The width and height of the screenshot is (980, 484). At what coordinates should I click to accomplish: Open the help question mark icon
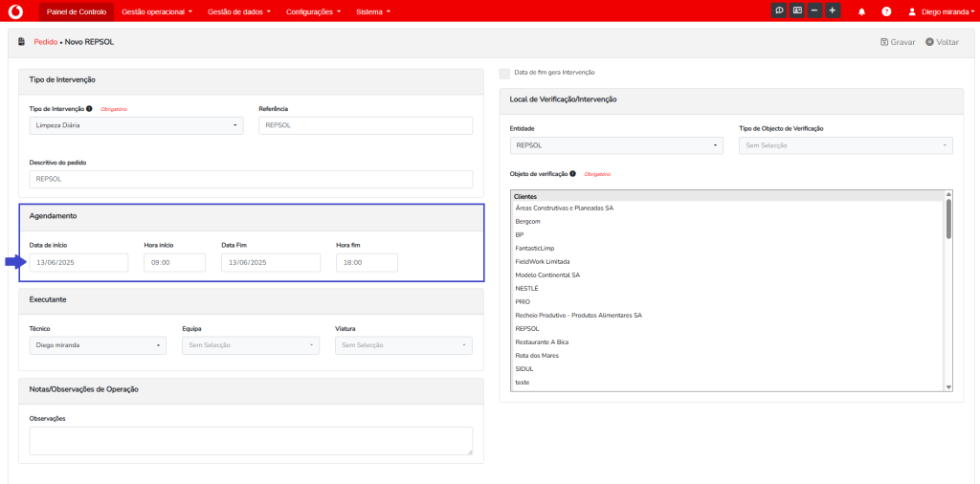click(x=886, y=11)
